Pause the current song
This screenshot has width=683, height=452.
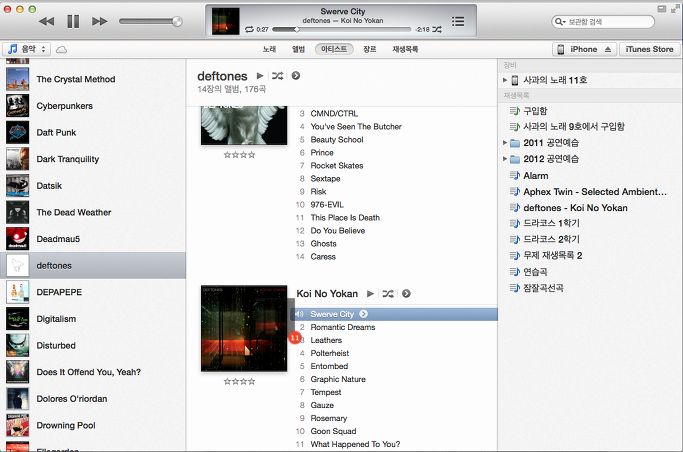(x=73, y=21)
